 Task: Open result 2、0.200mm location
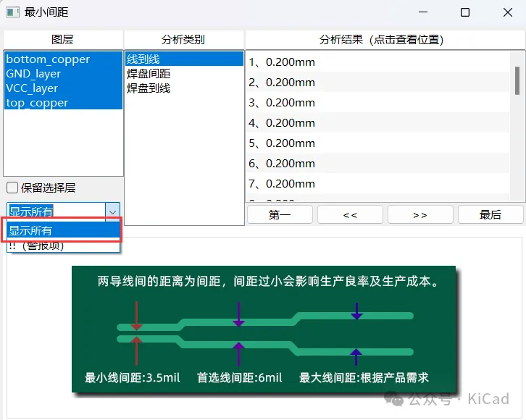pyautogui.click(x=377, y=82)
